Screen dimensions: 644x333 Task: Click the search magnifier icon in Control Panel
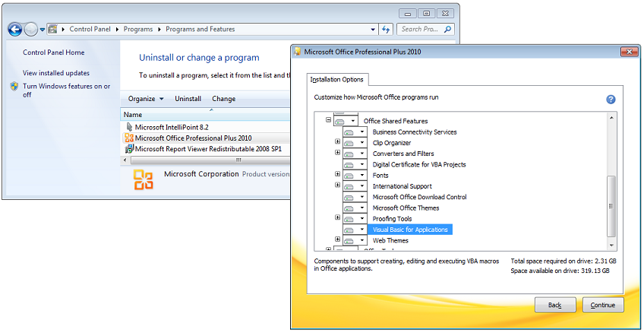[x=447, y=29]
